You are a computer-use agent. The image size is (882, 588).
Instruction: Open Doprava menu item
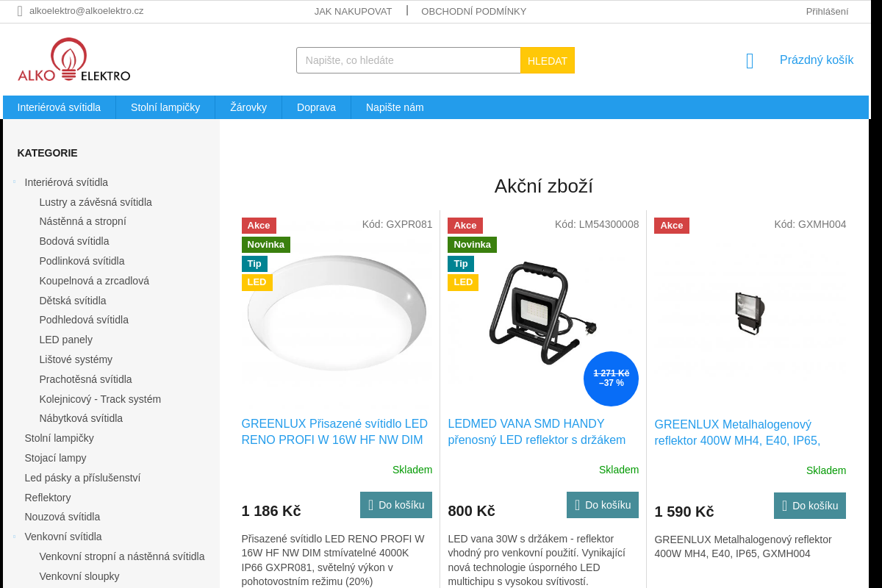click(316, 107)
